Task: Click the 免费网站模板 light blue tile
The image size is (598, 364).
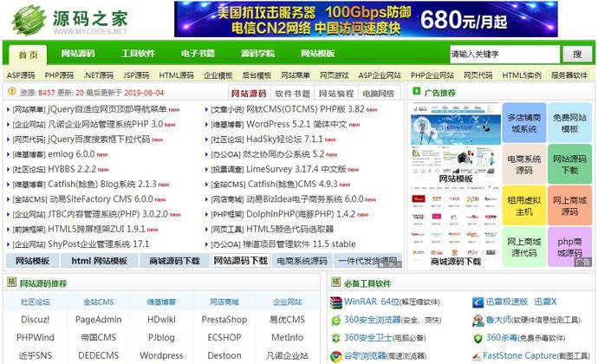Action: coord(569,123)
